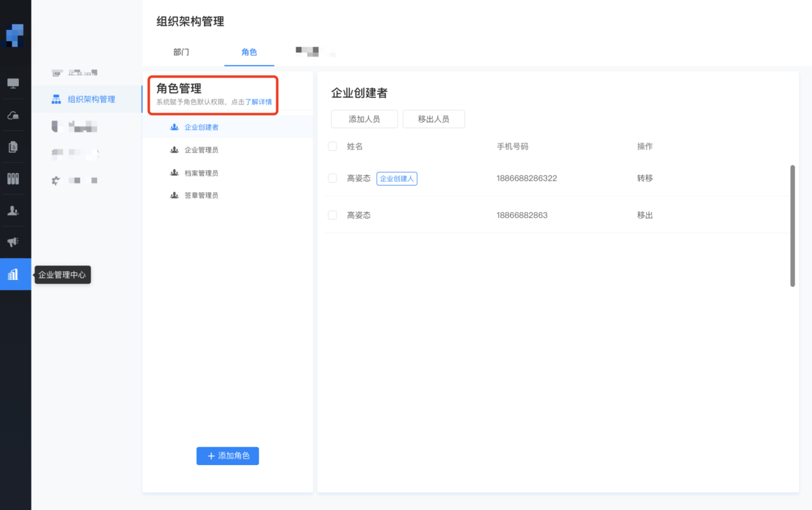
Task: Click the gear settings icon in submenu
Action: pyautogui.click(x=56, y=180)
